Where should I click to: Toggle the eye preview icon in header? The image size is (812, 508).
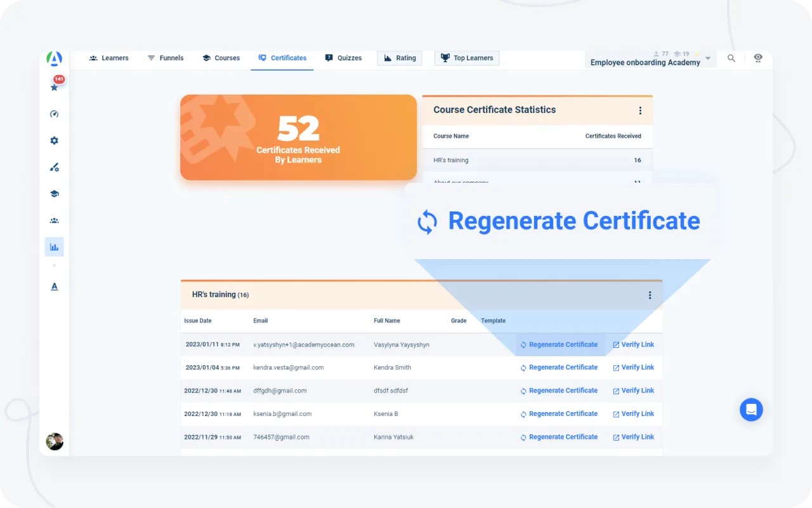point(757,58)
